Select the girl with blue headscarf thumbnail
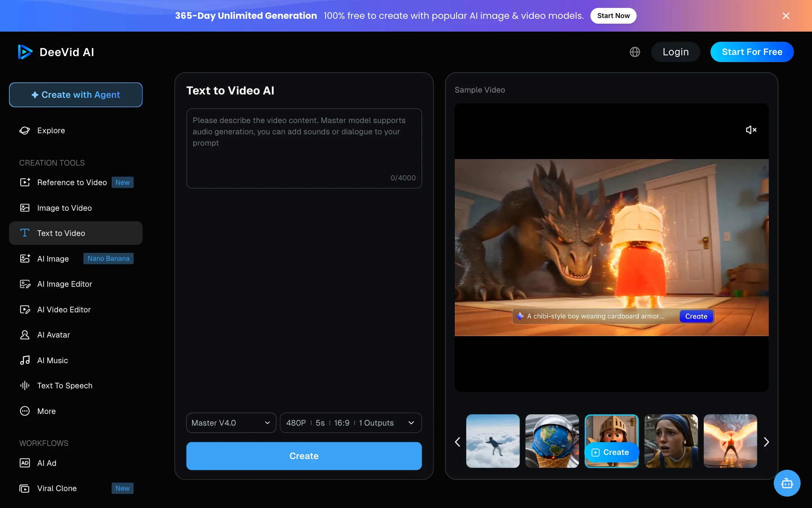This screenshot has width=812, height=508. coord(671,441)
